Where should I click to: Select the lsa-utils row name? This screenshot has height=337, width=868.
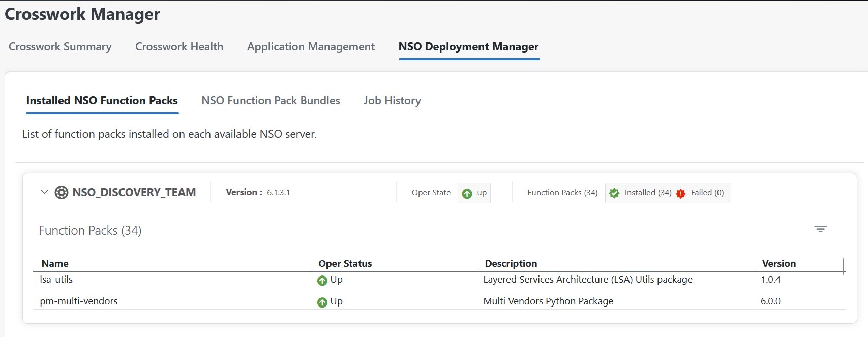(x=56, y=279)
